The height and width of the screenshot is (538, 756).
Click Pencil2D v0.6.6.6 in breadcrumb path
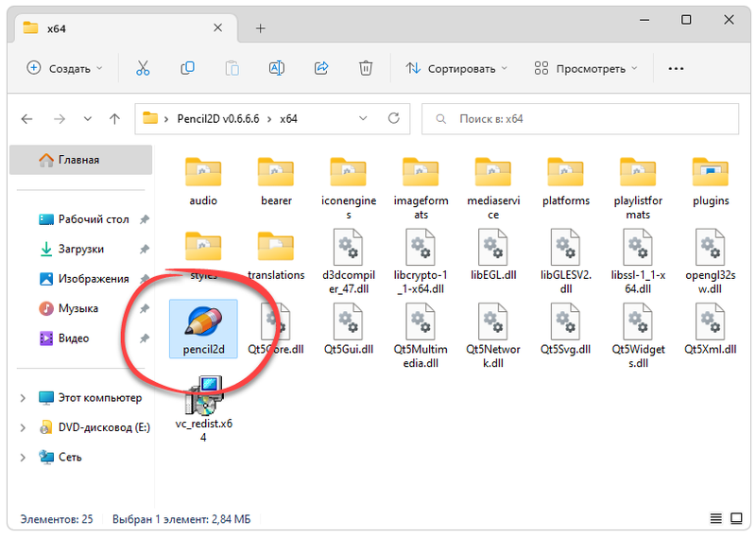click(x=218, y=119)
